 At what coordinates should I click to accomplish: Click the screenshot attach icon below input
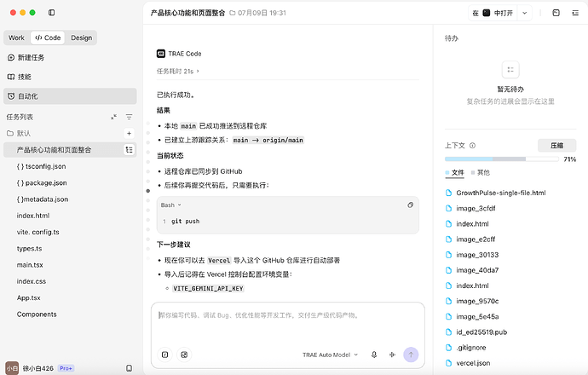coord(184,355)
